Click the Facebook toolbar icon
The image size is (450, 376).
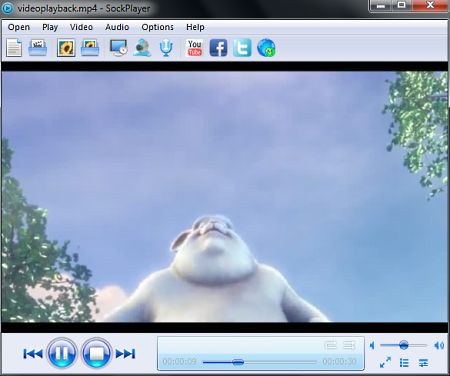pos(218,48)
